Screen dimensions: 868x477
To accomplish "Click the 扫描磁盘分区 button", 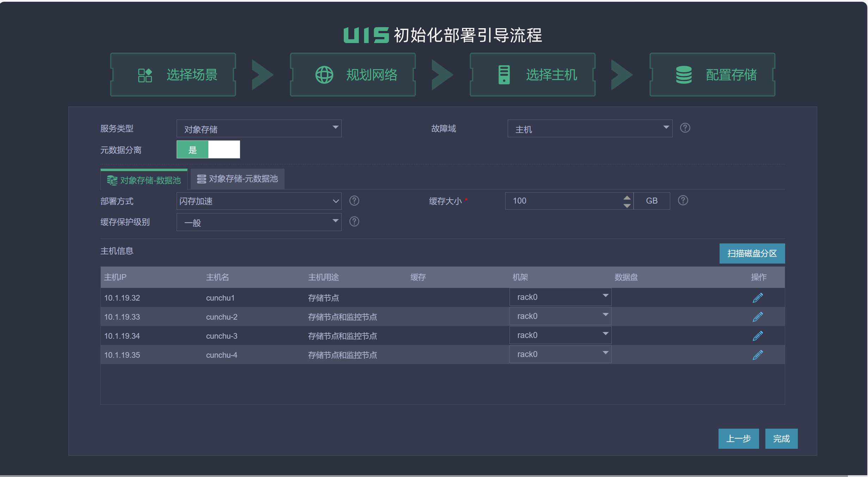I will pos(752,253).
